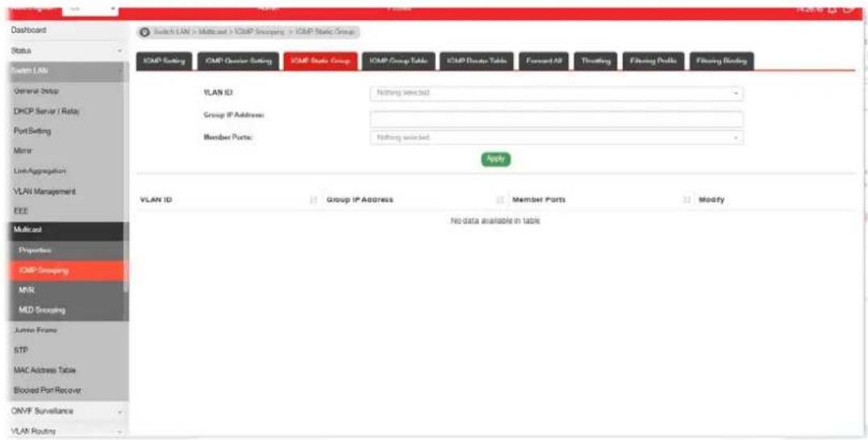The height and width of the screenshot is (440, 868).
Task: Sort table by Member Ports column
Action: 601,199
